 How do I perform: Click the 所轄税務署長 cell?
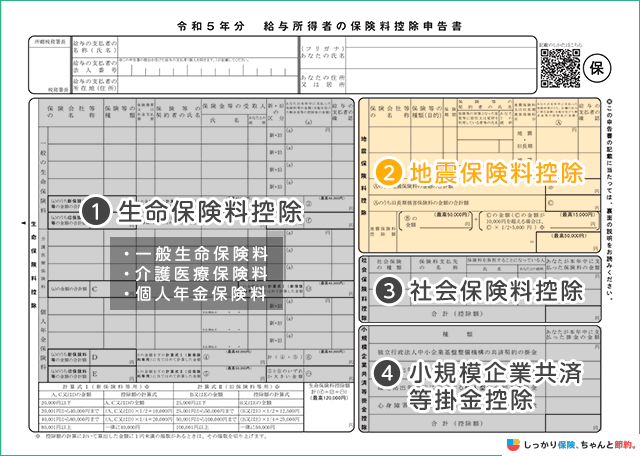click(x=50, y=42)
